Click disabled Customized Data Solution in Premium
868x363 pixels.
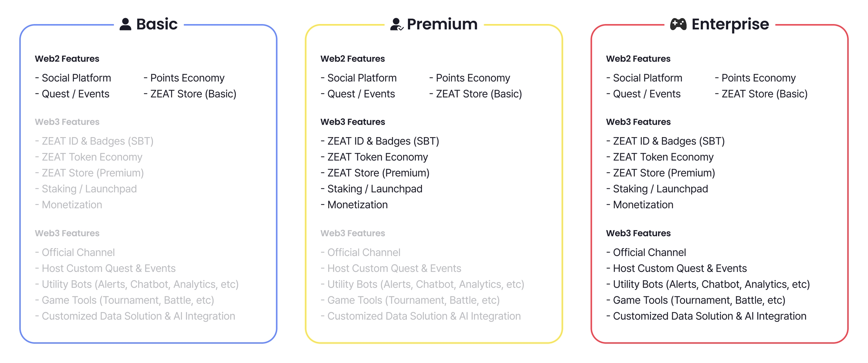tap(424, 316)
